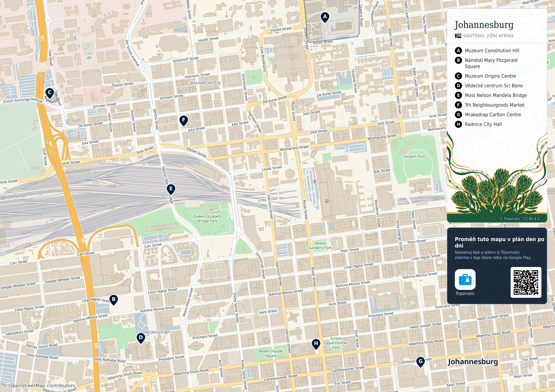Click the Johannesburg title in the legend
The image size is (555, 392).
tap(484, 25)
